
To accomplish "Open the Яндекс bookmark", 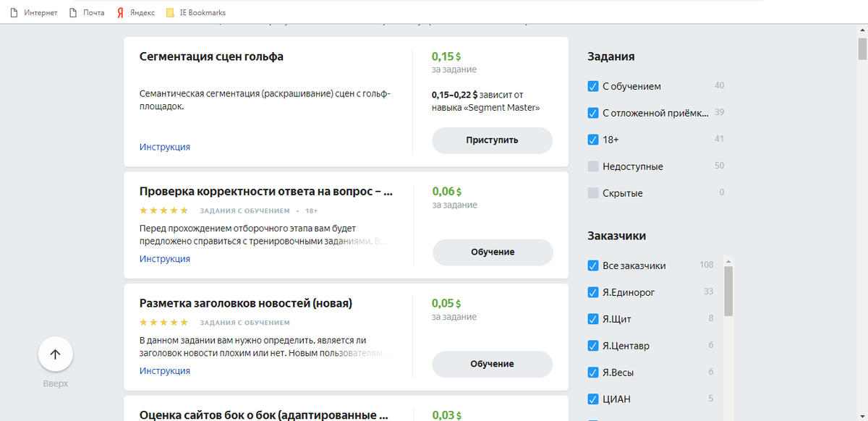I will pyautogui.click(x=136, y=13).
